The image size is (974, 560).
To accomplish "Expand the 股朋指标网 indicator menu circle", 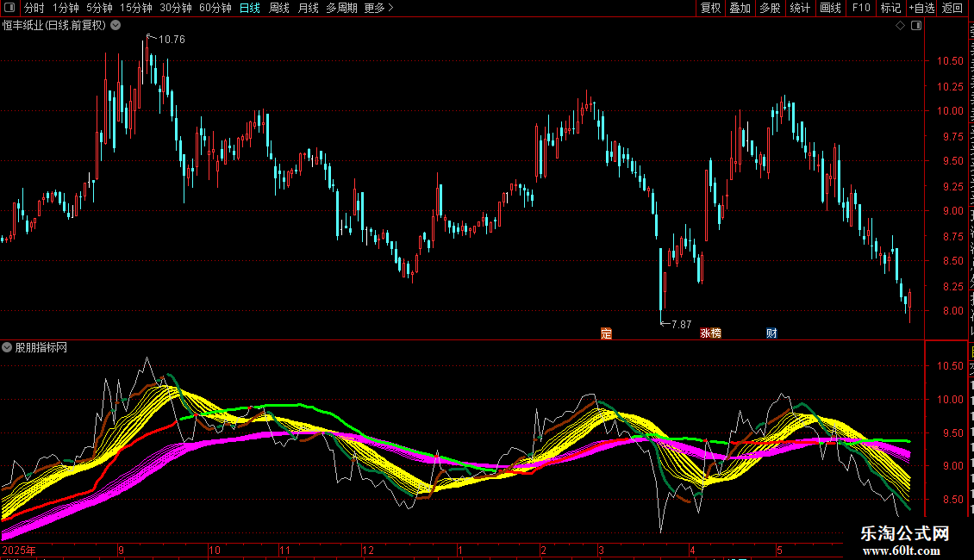I will (7, 348).
